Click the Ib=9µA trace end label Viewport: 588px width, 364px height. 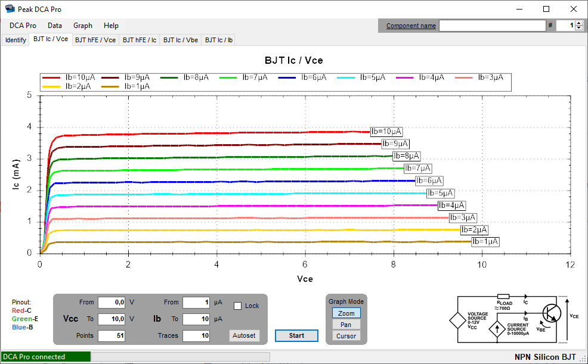[395, 144]
